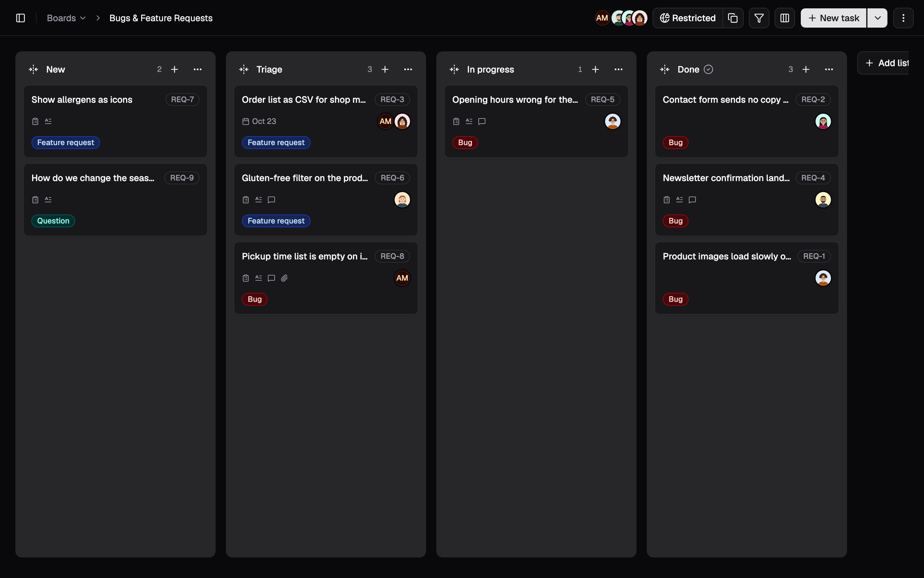This screenshot has height=578, width=924.
Task: Click the comment icon on REQ-6 card
Action: coord(271,199)
